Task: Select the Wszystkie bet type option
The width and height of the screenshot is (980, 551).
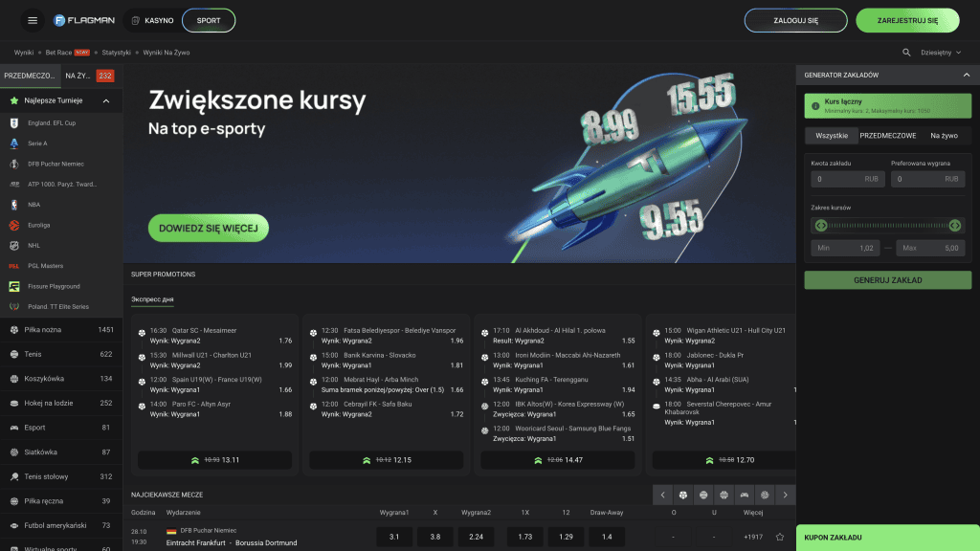Action: click(831, 136)
